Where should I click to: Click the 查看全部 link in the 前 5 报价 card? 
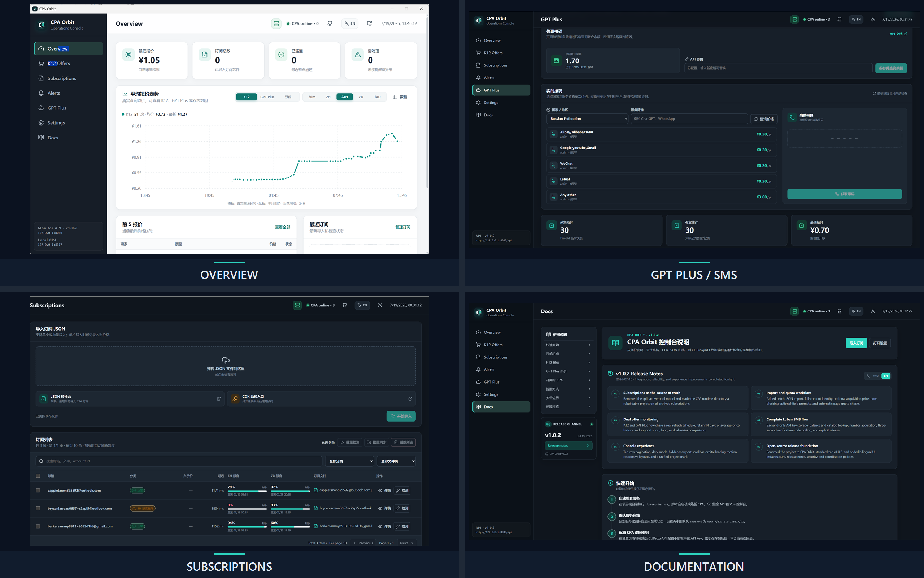pos(283,227)
